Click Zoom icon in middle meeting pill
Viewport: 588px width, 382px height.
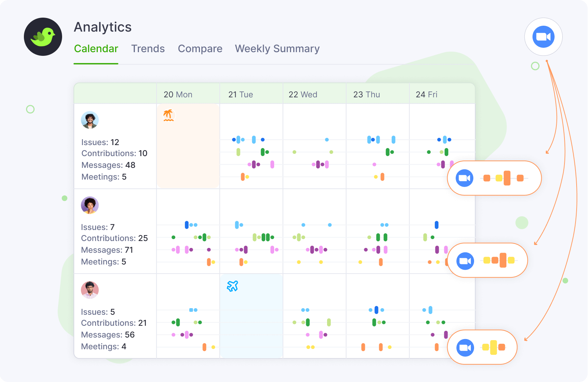[x=465, y=261]
